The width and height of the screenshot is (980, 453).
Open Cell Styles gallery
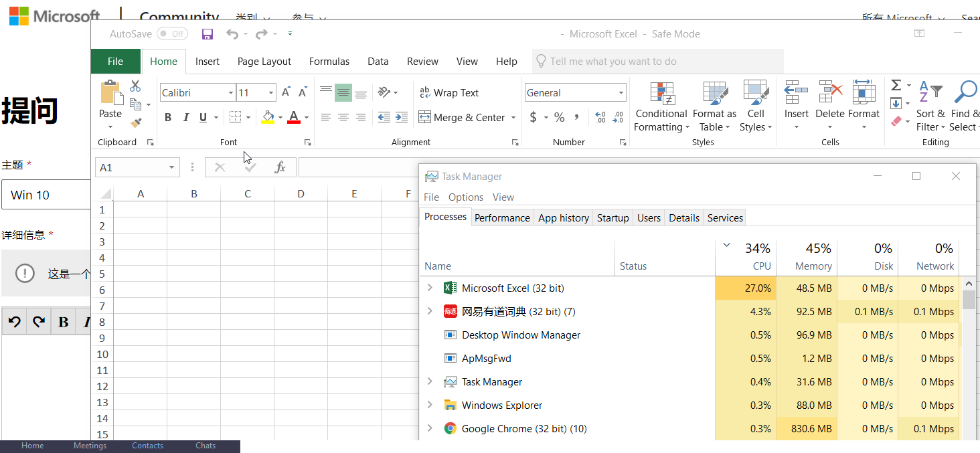(756, 106)
